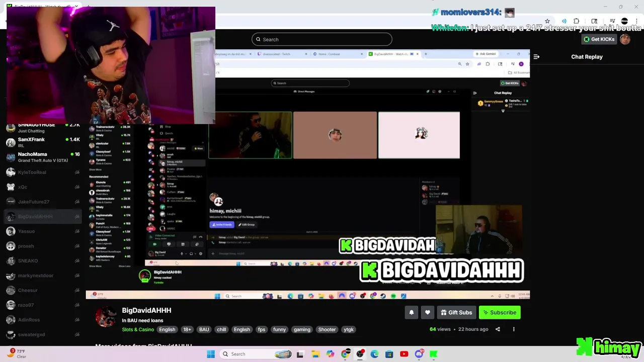644x362 pixels.
Task: Select the fps tag
Action: pos(262,330)
